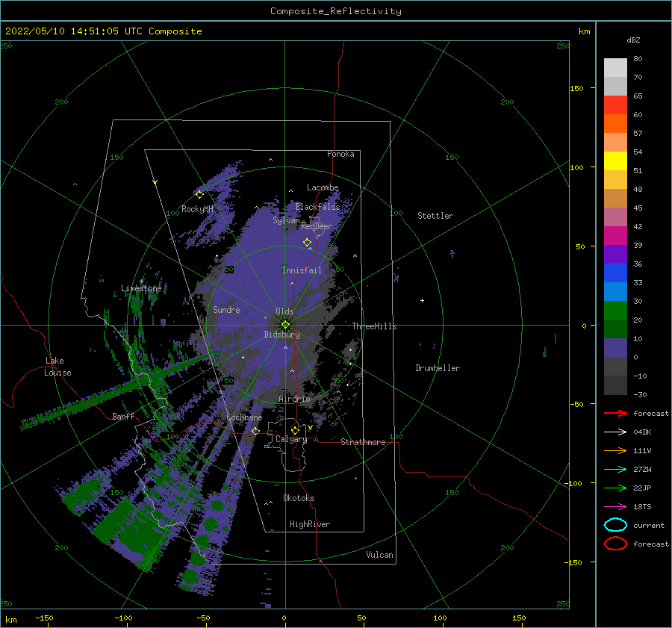Click the Sundre label

click(226, 309)
